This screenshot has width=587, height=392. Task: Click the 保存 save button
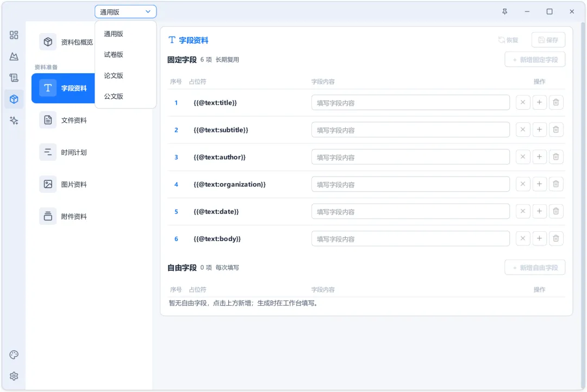(548, 40)
